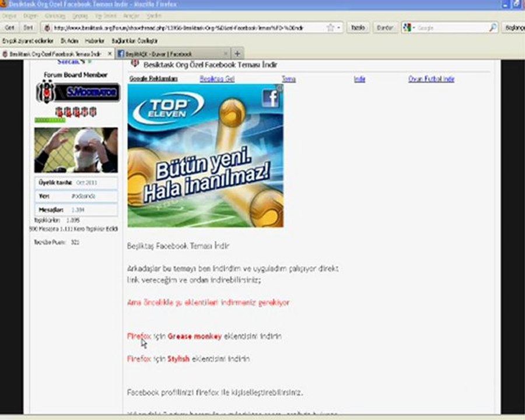Viewport: 525px width, 420px height.
Task: Stop loading with the Durdur button
Action: [385, 28]
